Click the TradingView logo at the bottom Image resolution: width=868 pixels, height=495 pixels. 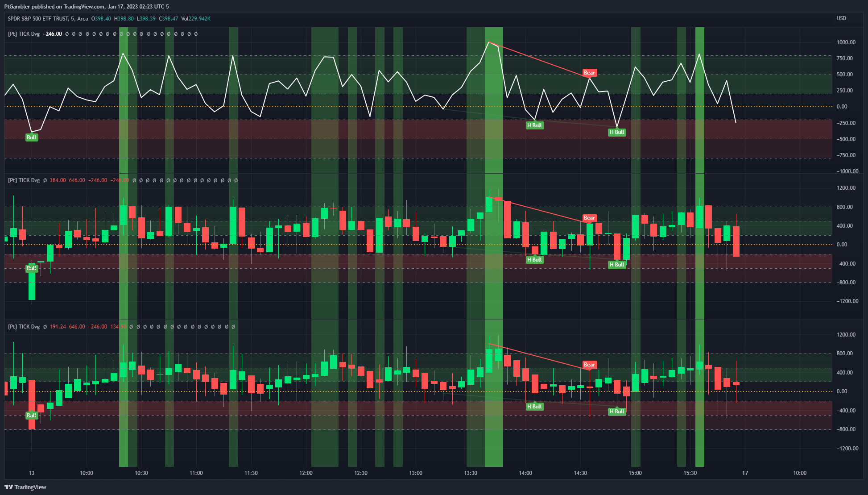[25, 487]
